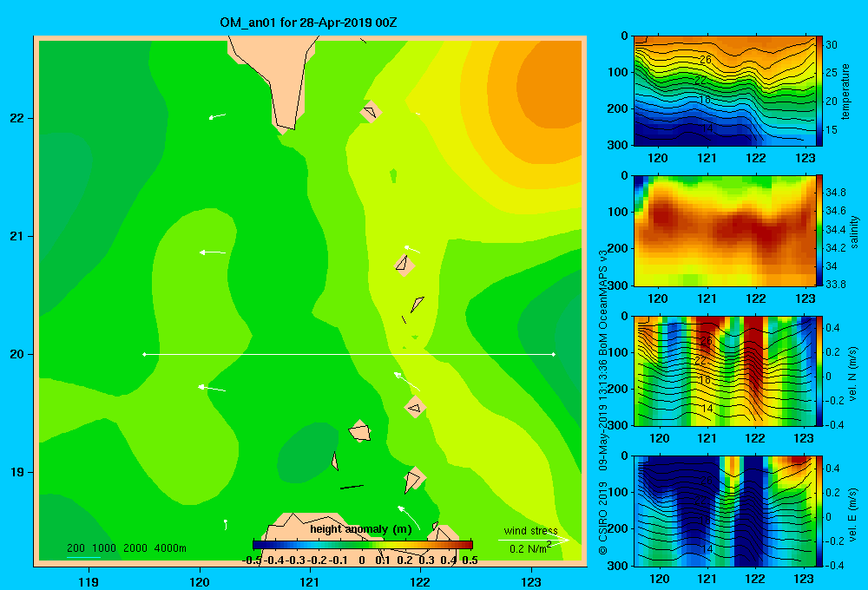Click the east endpoint of the transect line
The image size is (868, 590).
click(553, 354)
